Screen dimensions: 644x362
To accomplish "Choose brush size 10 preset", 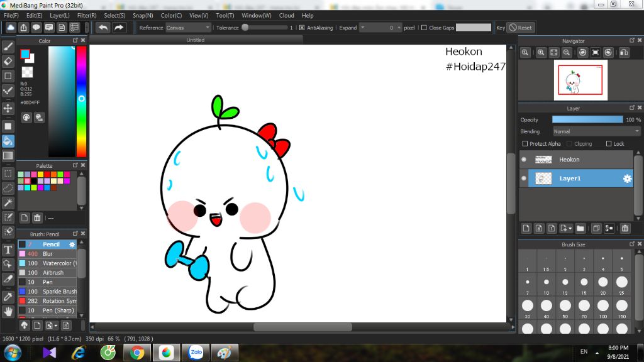I will [x=547, y=282].
